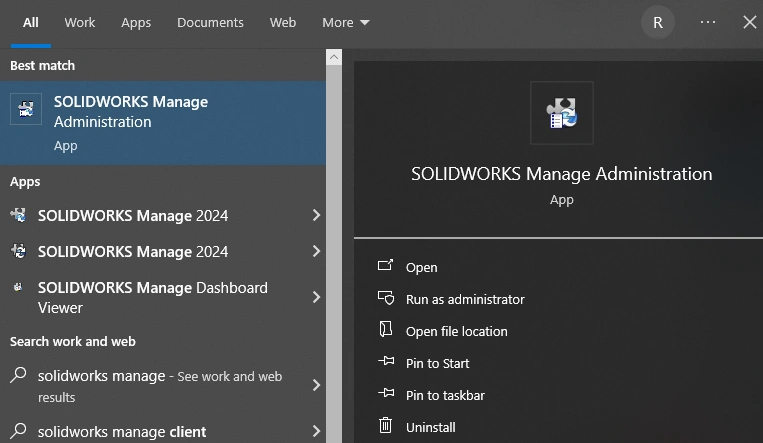Screen dimensions: 763x443
Task: Click the Uninstall trash can icon
Action: (x=385, y=425)
